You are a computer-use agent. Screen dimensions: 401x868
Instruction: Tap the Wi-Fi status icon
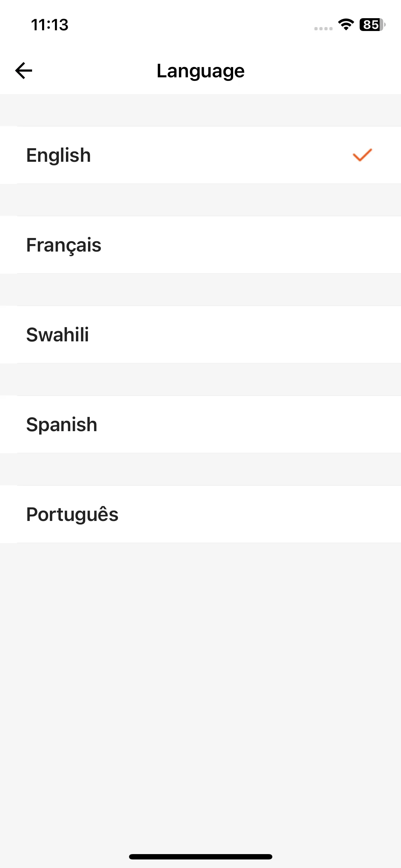pos(346,25)
